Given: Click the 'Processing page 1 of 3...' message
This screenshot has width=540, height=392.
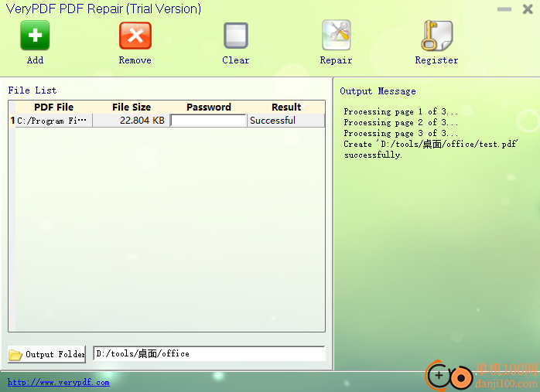Looking at the screenshot, I should pyautogui.click(x=401, y=111).
